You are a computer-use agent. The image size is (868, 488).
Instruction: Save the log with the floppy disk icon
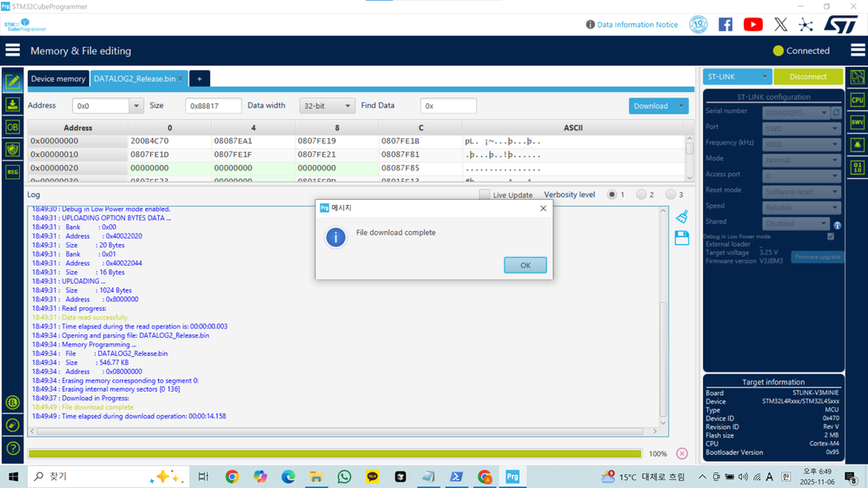click(682, 238)
